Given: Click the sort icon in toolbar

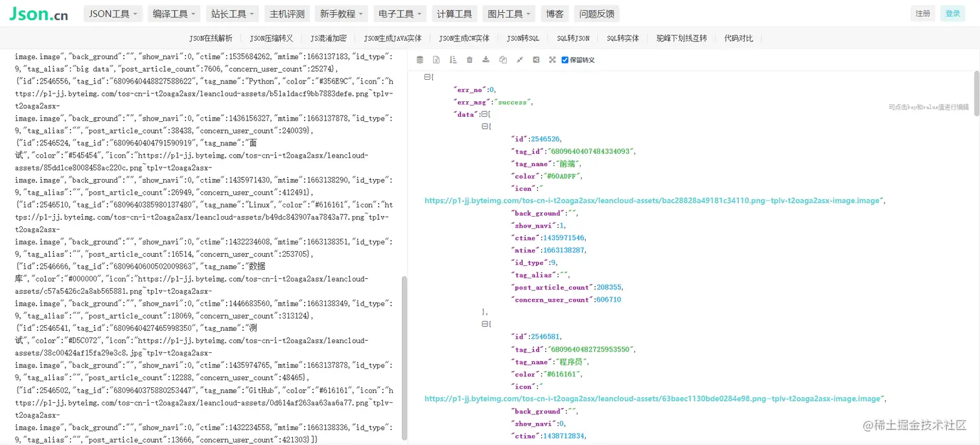Looking at the screenshot, I should [453, 60].
